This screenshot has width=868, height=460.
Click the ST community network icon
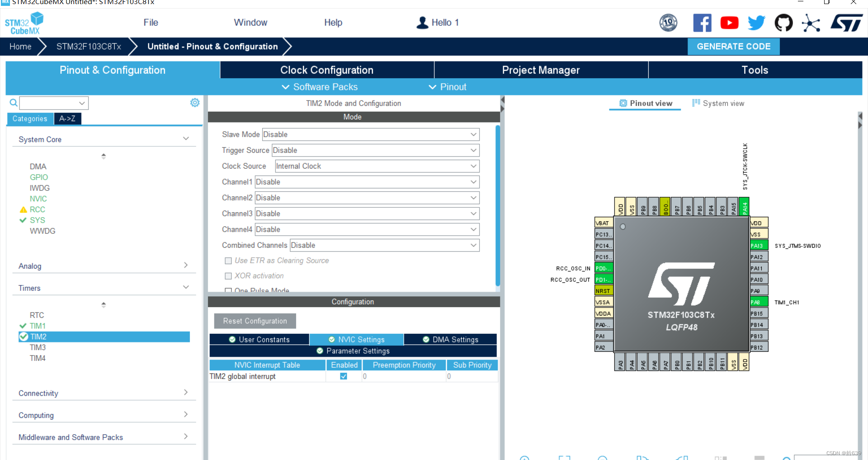(811, 23)
